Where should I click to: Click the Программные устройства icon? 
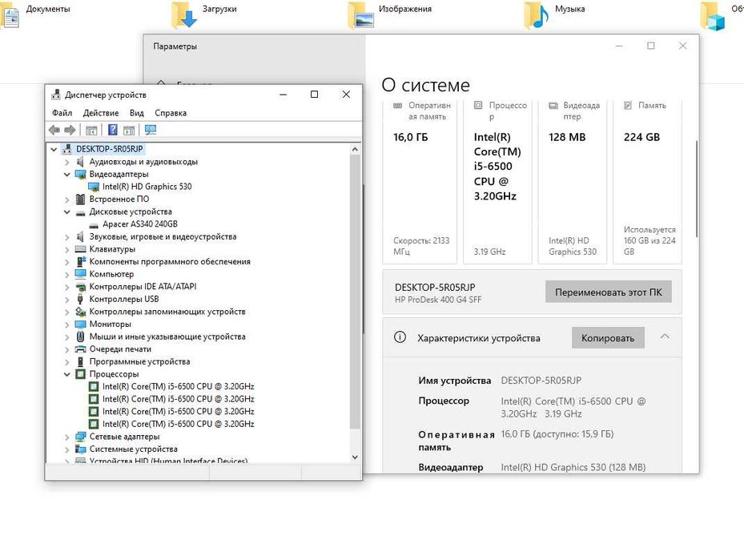point(81,361)
